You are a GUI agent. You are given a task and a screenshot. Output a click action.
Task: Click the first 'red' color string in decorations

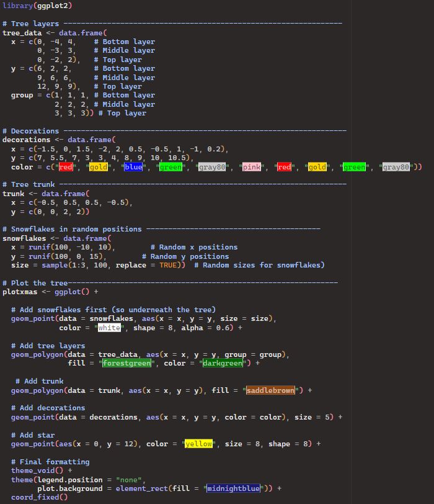click(66, 167)
